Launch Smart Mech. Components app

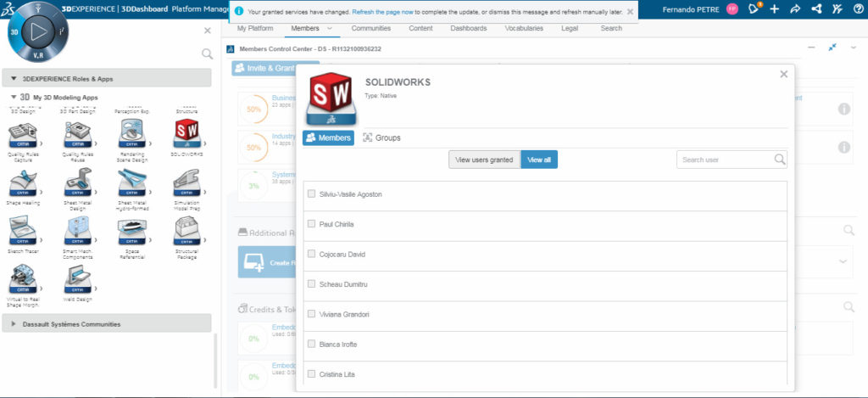77,231
